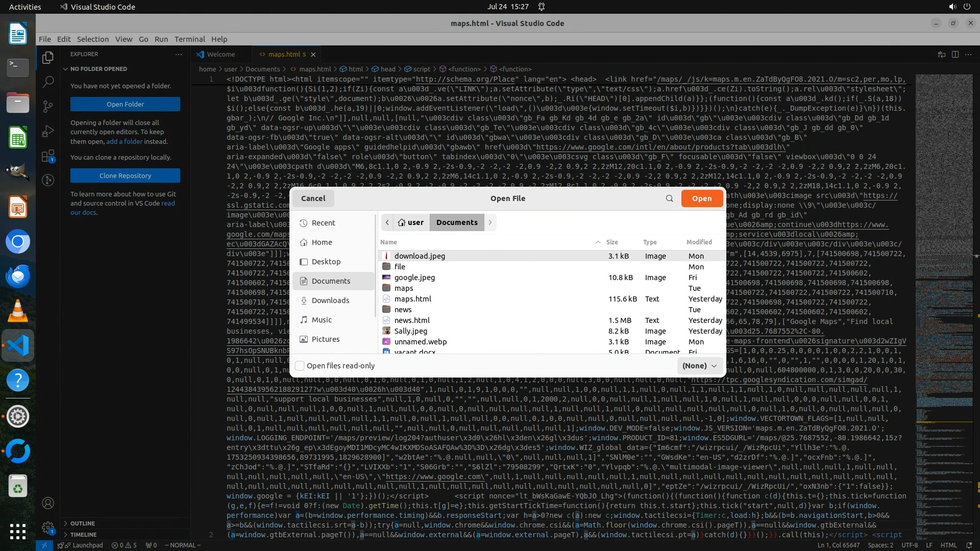This screenshot has width=980, height=551.
Task: Select the maps.html file in list
Action: point(412,299)
